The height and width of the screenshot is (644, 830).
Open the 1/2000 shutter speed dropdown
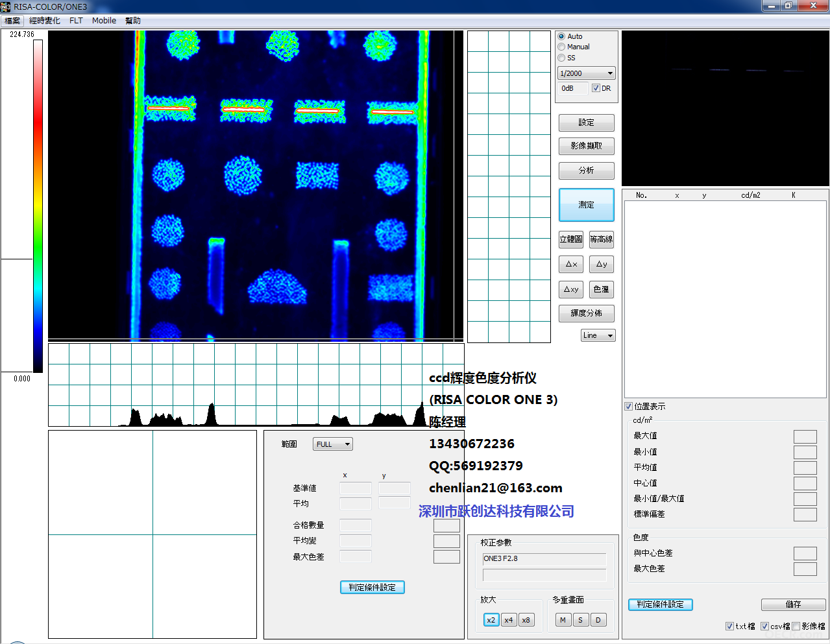(586, 73)
